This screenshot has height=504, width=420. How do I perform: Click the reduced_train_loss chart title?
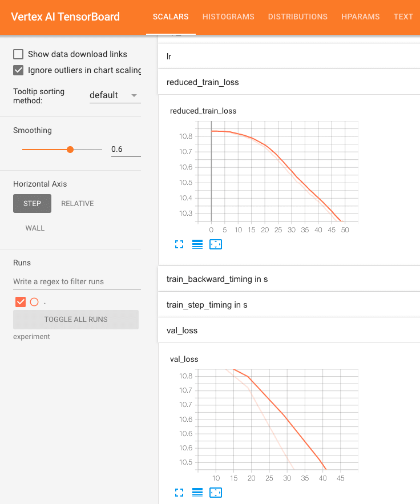click(x=203, y=111)
